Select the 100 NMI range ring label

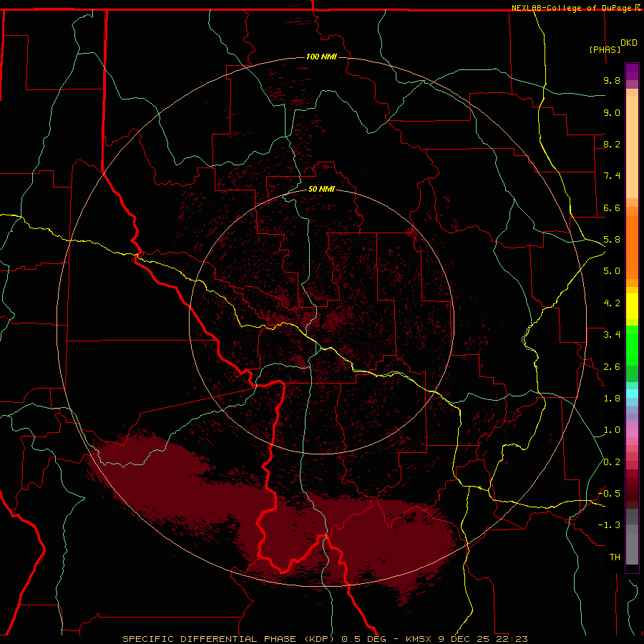point(321,57)
